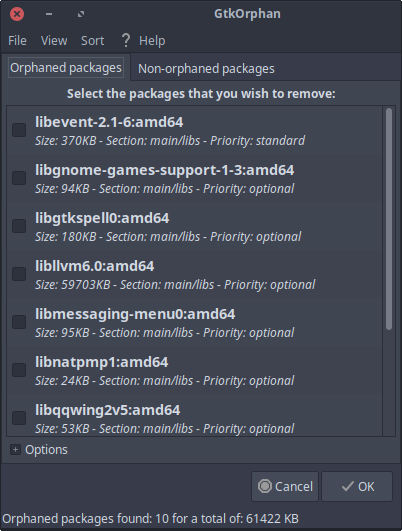Select the libnatpmp1:amd64 package row
The image size is (402, 531).
pos(194,370)
